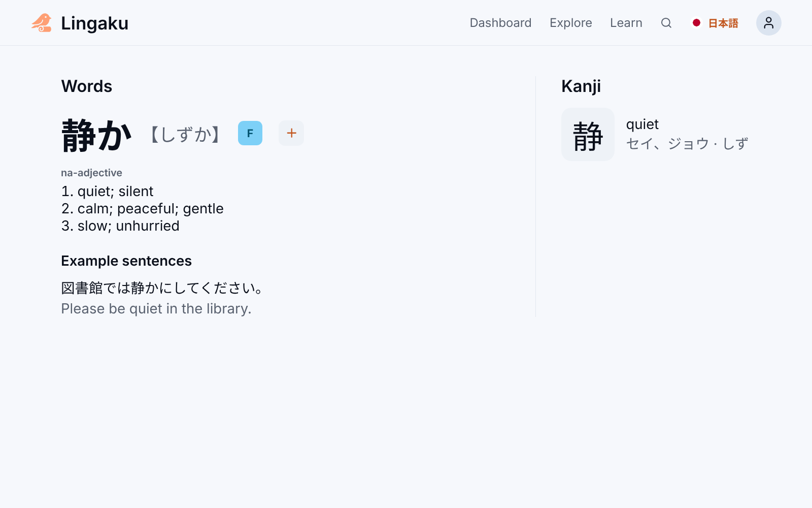This screenshot has height=508, width=812.
Task: Open the Learn nav item
Action: 626,23
